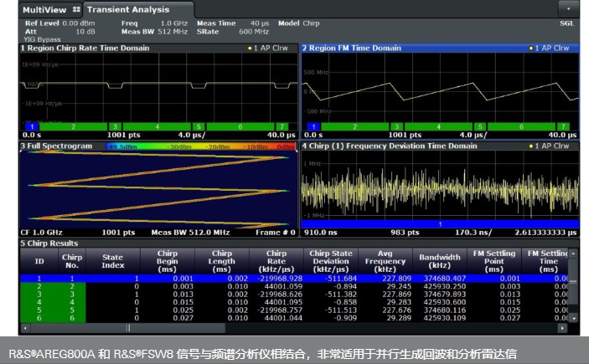Click the Avg Frequency (kHz) column header
This screenshot has height=364, width=589.
385,261
